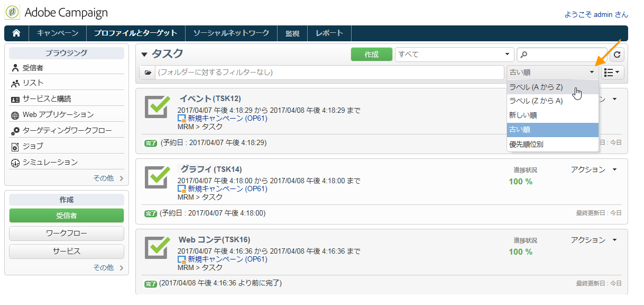Click the Adobe Campaign logo icon
The height and width of the screenshot is (305, 644).
click(13, 13)
